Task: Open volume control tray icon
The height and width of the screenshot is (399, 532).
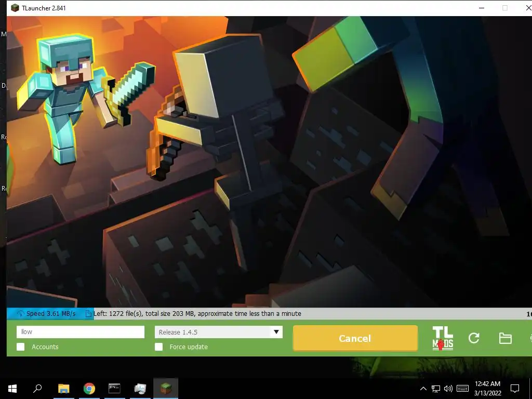Action: coord(448,389)
